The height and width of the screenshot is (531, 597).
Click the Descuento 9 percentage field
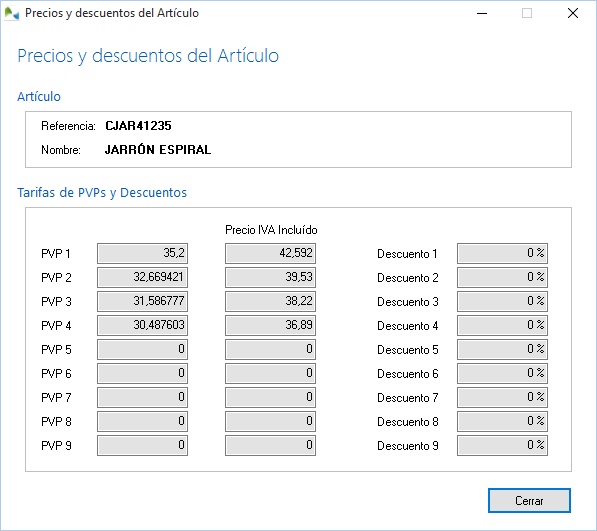point(502,445)
